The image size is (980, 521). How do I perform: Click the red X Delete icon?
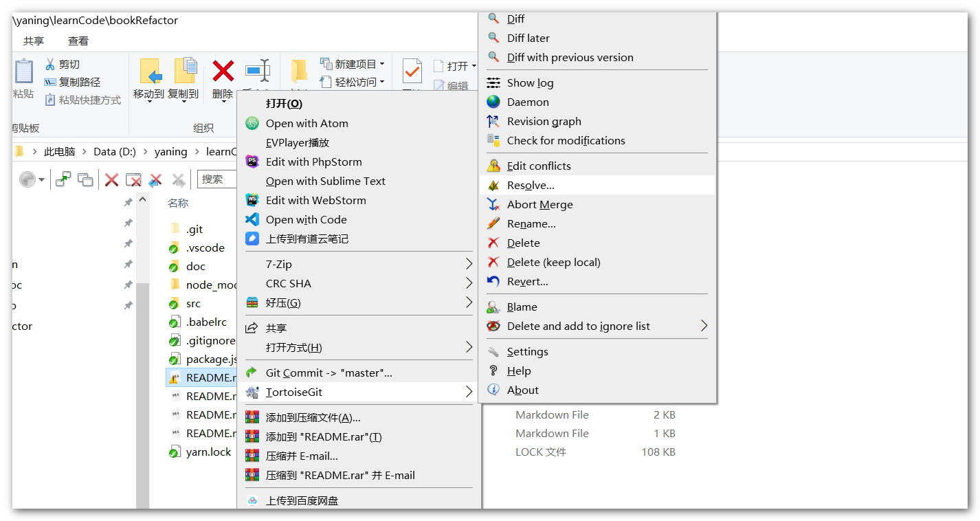493,243
